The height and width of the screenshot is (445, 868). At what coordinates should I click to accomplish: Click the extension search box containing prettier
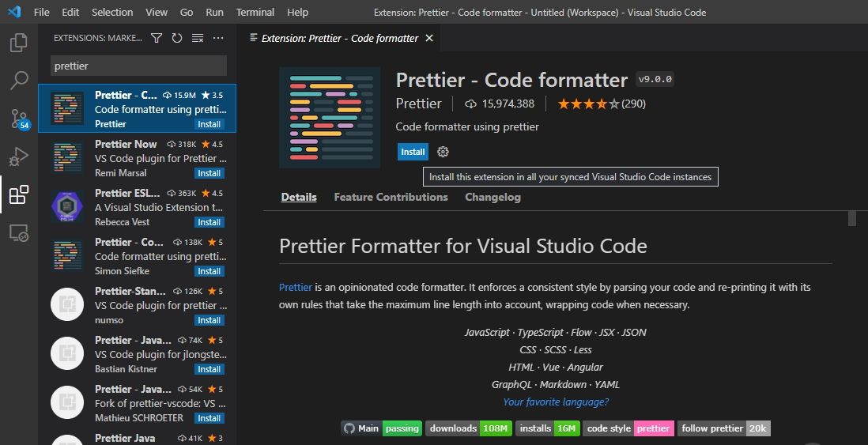click(138, 66)
